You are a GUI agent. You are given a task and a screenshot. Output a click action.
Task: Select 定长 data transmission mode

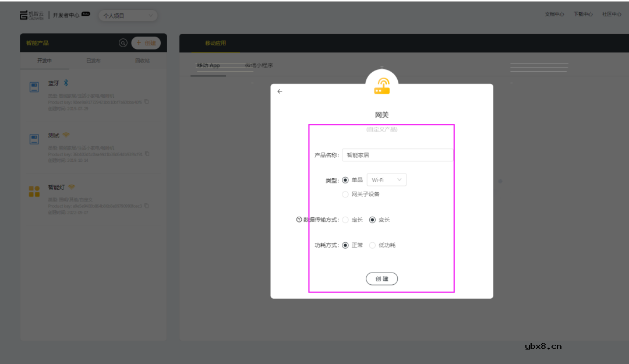(x=345, y=220)
